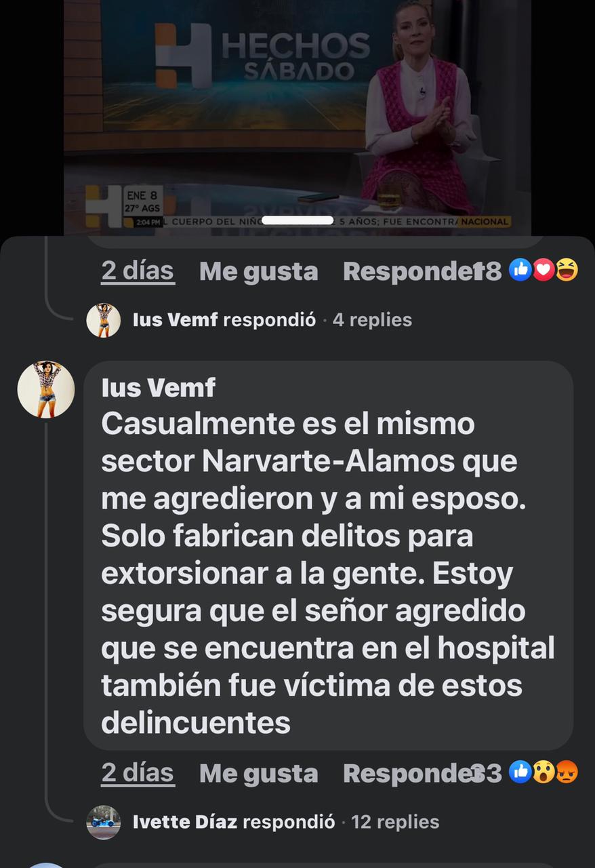Viewport: 595px width, 868px height.
Task: Open Ius Vemf's small avatar in the reply preview
Action: [x=104, y=320]
